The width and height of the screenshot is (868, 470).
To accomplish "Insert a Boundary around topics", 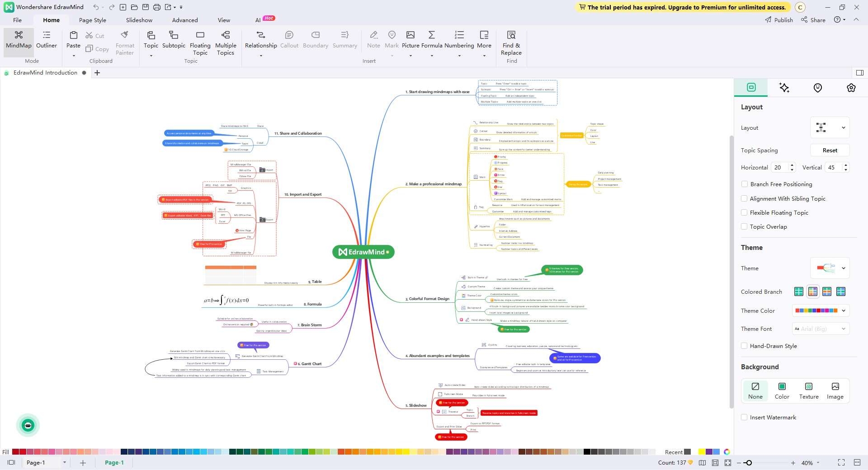I will click(x=316, y=40).
